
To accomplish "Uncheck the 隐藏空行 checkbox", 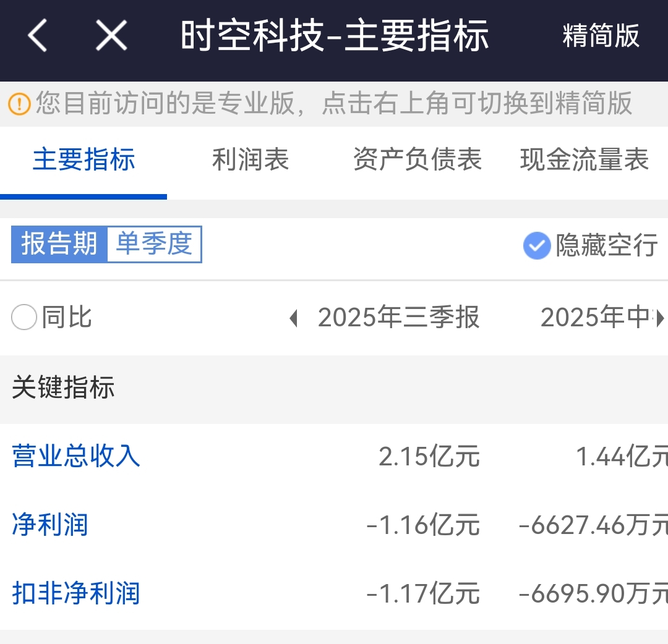I will pos(536,245).
